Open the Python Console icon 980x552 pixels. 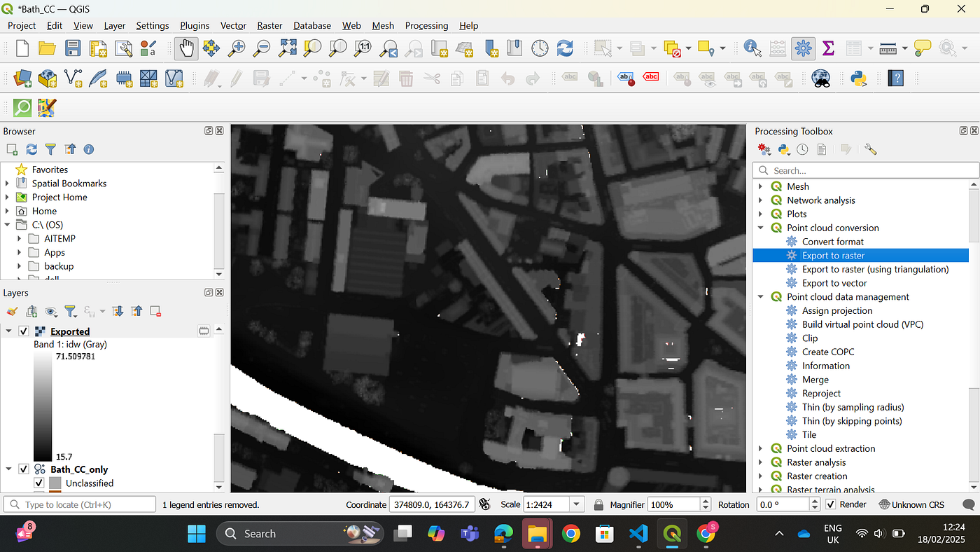point(860,78)
